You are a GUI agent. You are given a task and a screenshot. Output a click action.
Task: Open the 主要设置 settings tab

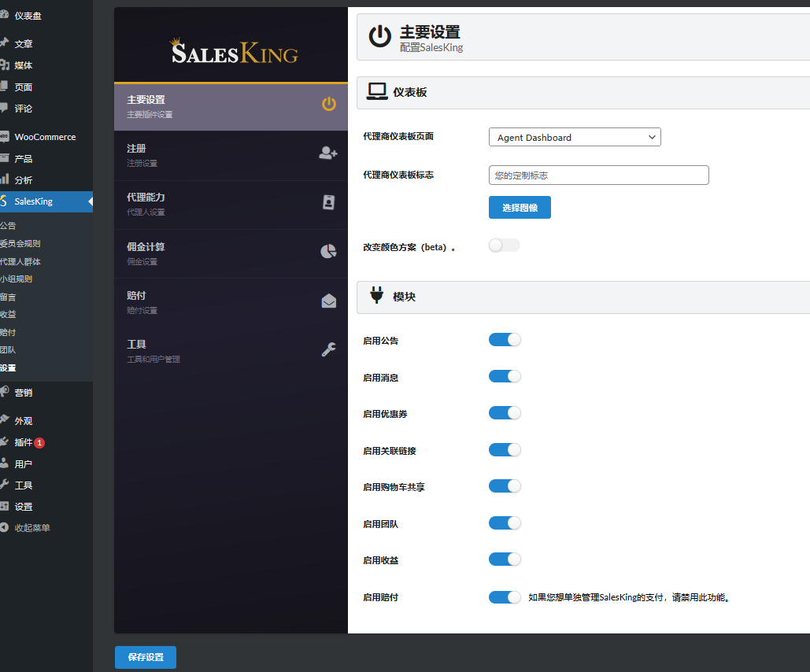[x=231, y=107]
